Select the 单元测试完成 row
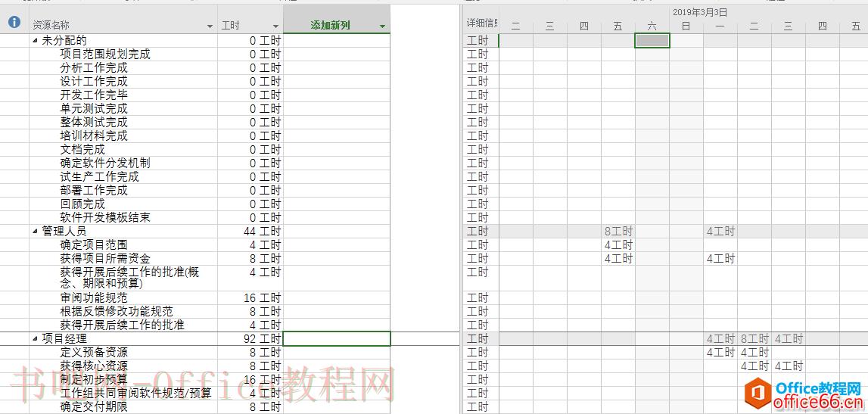Viewport: 868px width, 414px height. click(94, 108)
